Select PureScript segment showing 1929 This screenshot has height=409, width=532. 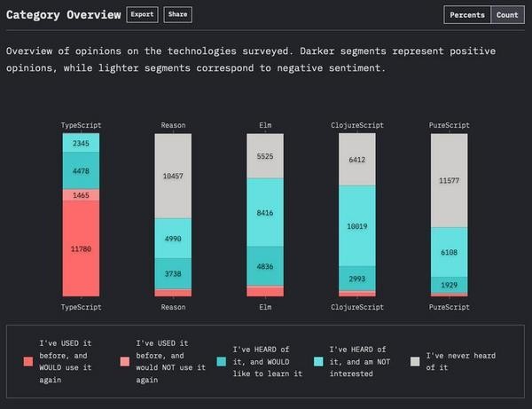pos(450,285)
